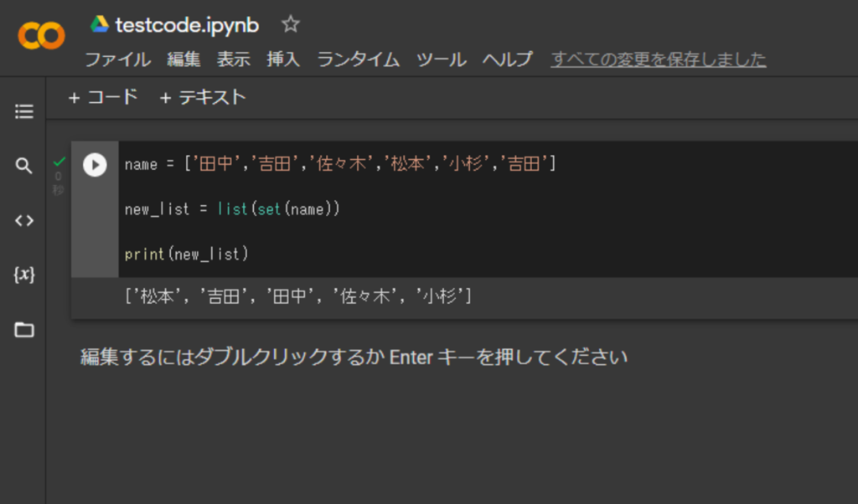The width and height of the screenshot is (858, 504).
Task: Open the variables {x} sidebar panel
Action: click(x=24, y=275)
